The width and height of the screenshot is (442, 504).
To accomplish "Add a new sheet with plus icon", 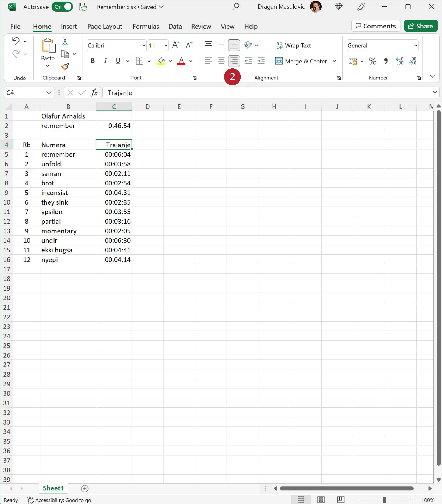I will pyautogui.click(x=85, y=489).
